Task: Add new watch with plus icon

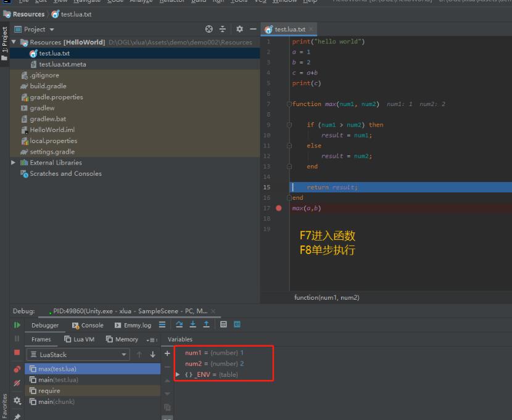Action: (x=167, y=353)
